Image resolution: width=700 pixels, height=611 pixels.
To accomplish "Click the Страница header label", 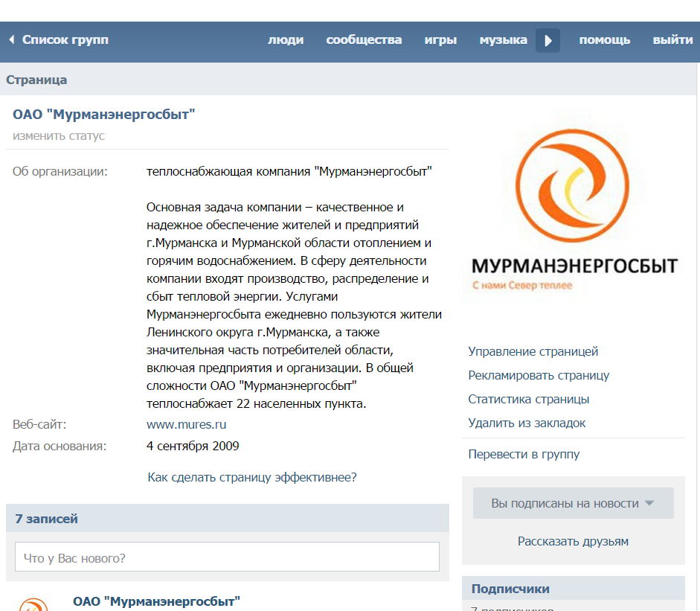I will 36,80.
